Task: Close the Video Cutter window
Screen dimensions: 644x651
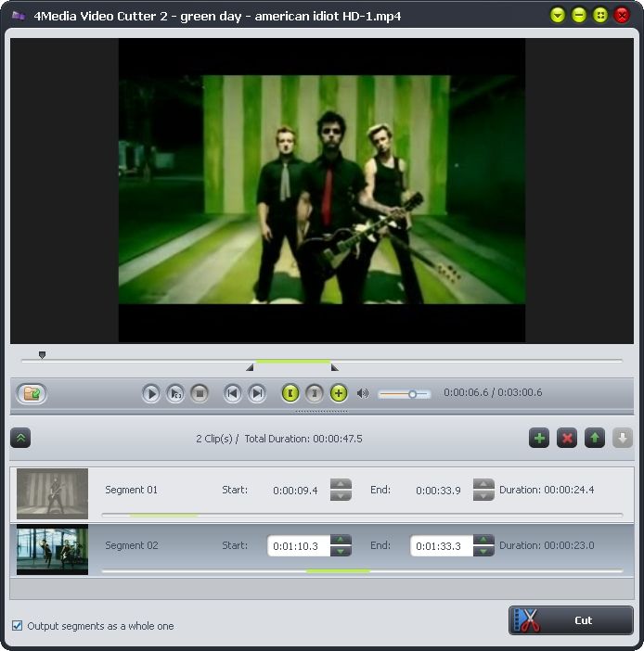Action: (622, 16)
